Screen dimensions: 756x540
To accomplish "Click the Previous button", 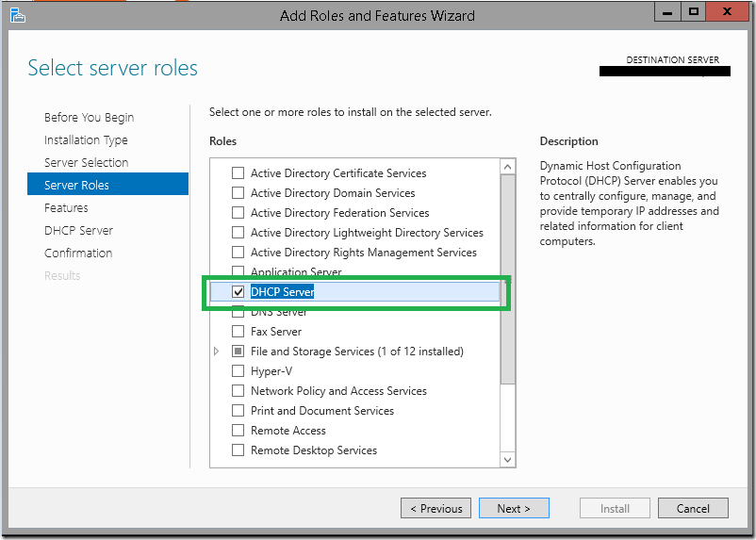I will 436,508.
